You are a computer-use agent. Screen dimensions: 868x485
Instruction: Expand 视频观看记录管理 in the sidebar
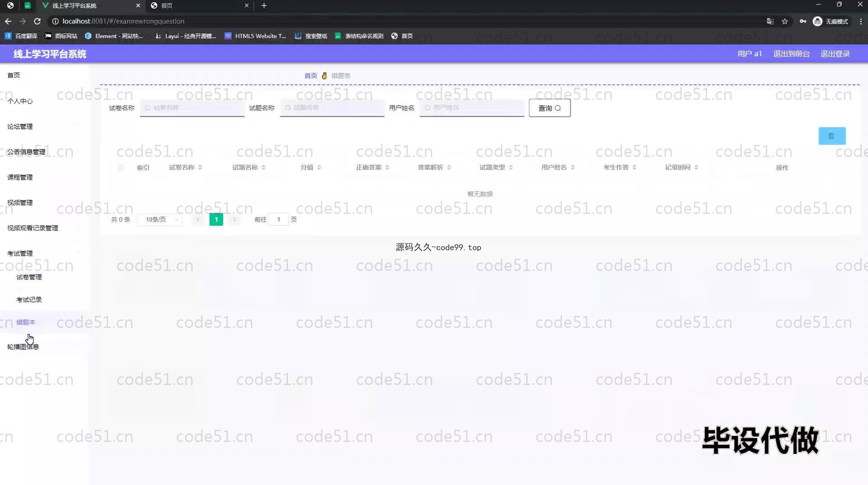[44, 228]
